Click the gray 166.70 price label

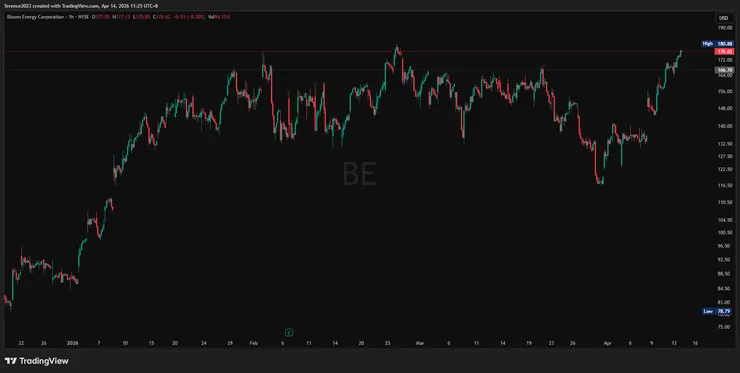[x=724, y=70]
